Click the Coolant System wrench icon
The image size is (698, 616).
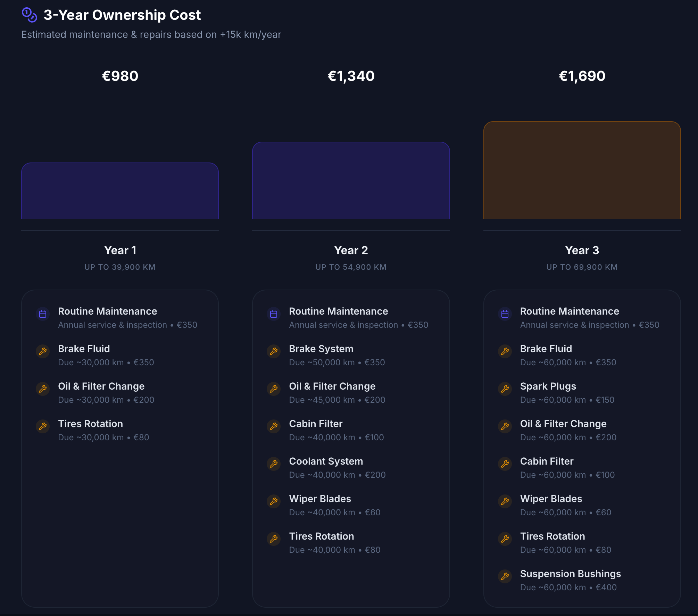(x=274, y=464)
